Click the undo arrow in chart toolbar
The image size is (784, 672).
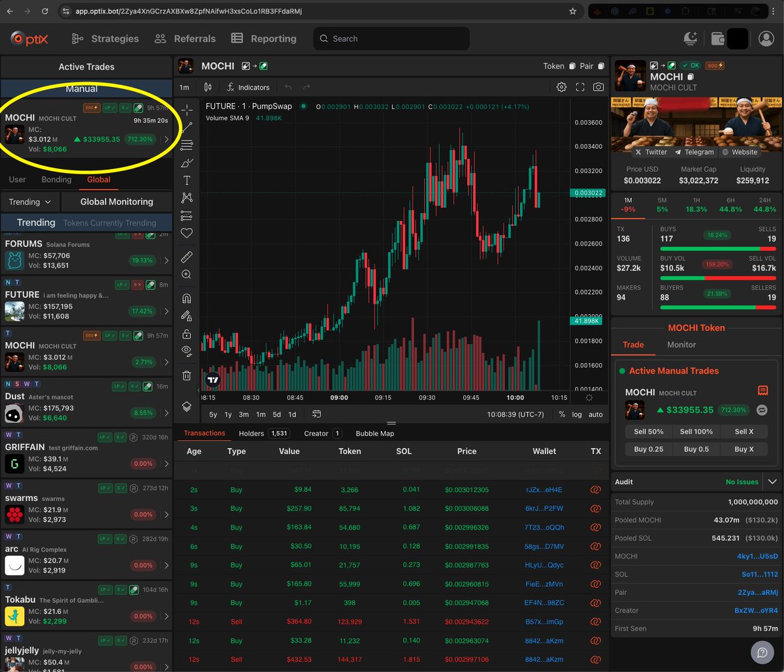point(288,87)
